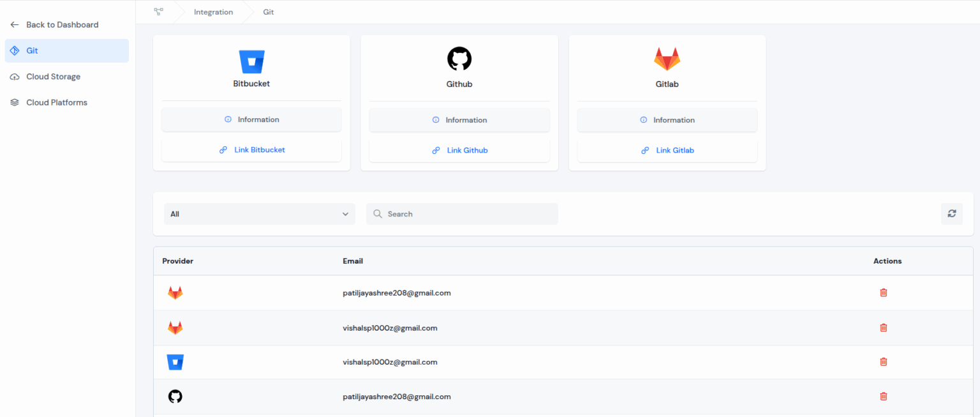Open Information for Gitlab
Image resolution: width=980 pixels, height=417 pixels.
pos(667,120)
